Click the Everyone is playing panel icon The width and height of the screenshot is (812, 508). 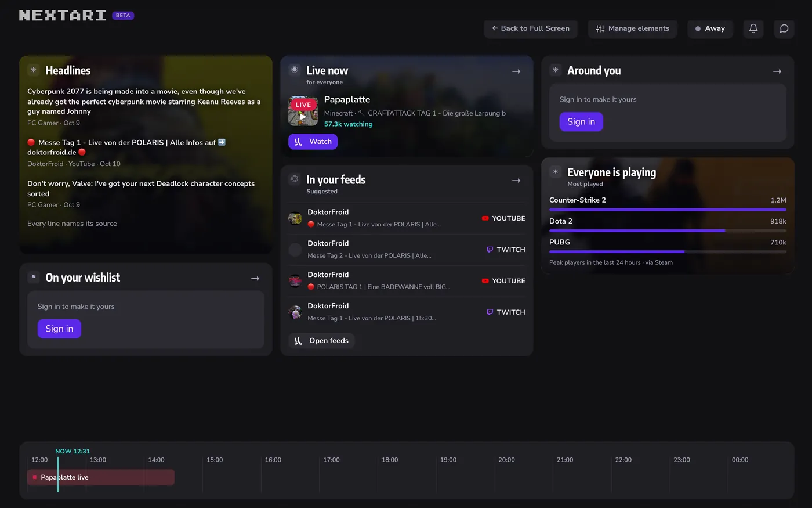click(x=556, y=172)
